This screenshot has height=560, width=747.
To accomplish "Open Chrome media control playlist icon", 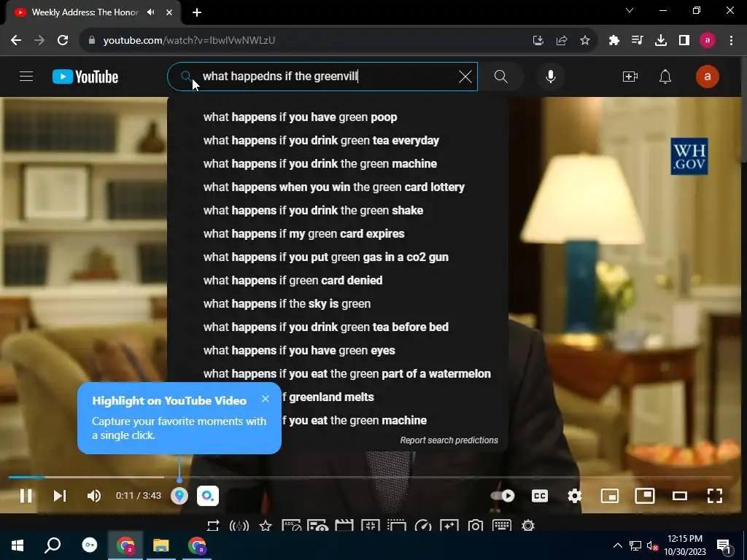I will tap(637, 41).
